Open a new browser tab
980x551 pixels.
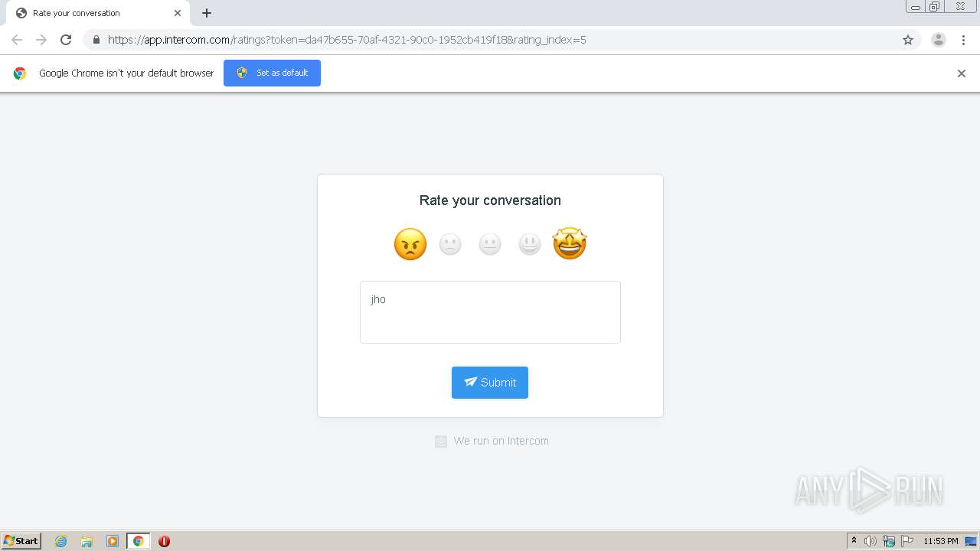[x=207, y=13]
